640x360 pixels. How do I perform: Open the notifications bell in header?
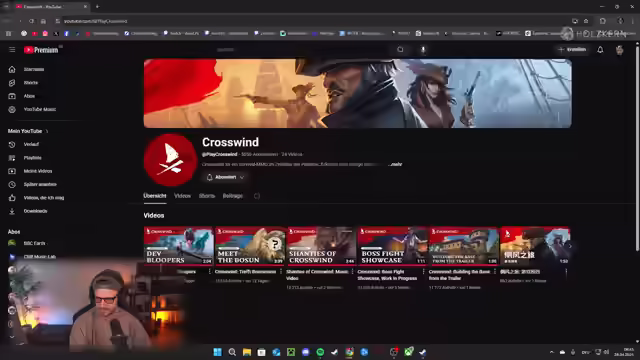(600, 50)
